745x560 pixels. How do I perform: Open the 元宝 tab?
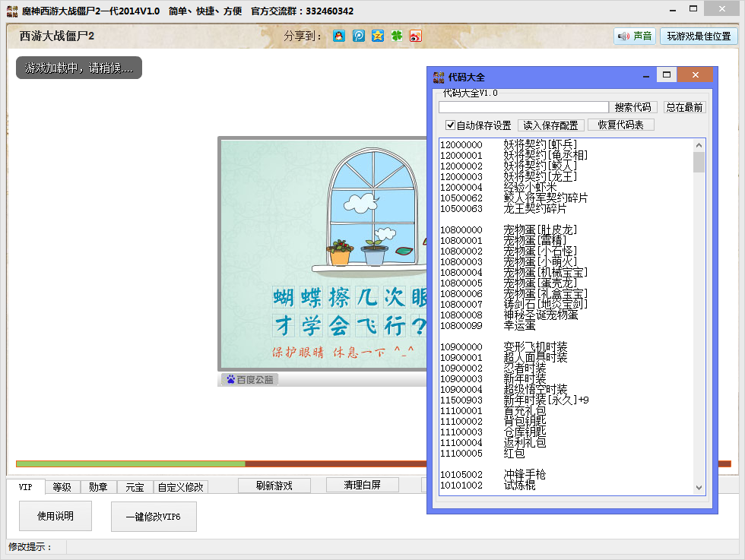click(135, 487)
